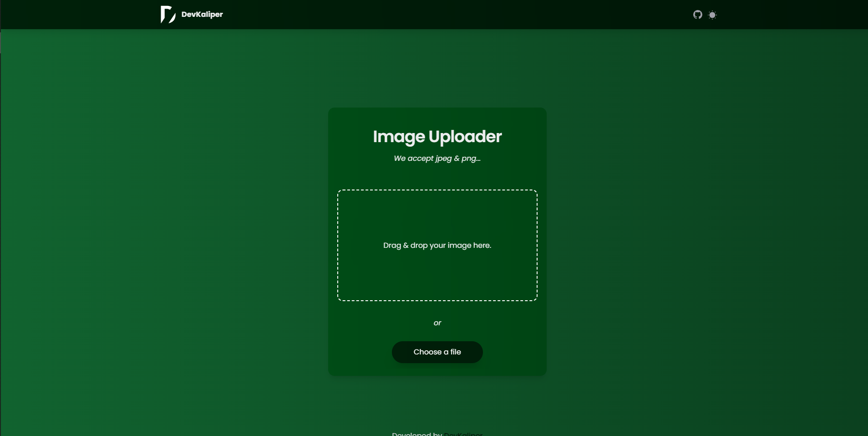Click the DevKaliper brand name
The width and height of the screenshot is (868, 436).
tap(202, 14)
